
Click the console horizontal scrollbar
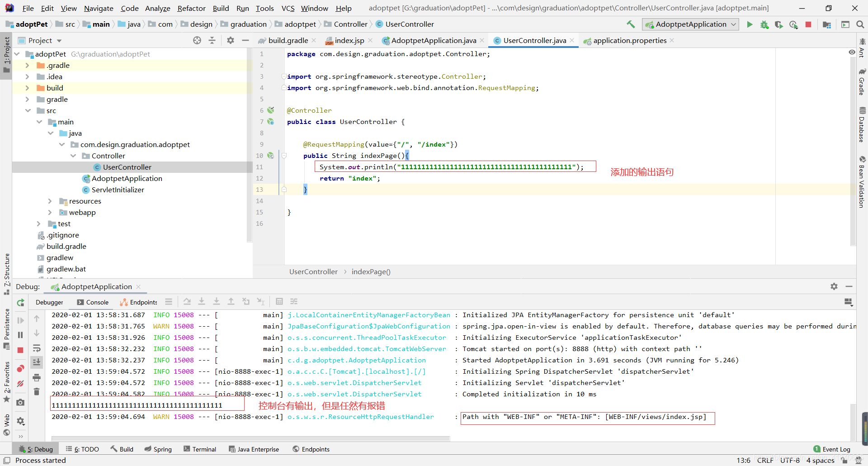[250, 438]
